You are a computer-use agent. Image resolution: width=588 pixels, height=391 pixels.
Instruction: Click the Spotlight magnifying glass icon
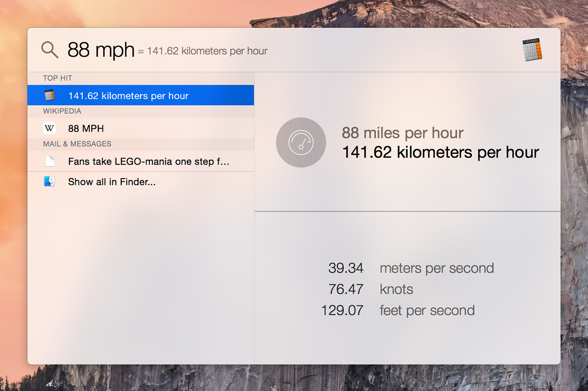coord(50,50)
